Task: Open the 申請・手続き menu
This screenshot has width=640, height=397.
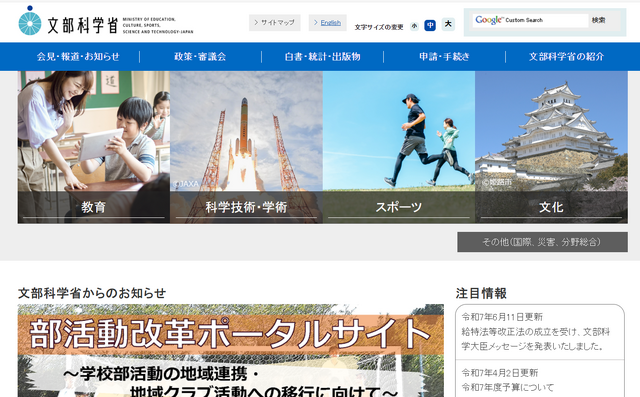Action: (x=444, y=57)
